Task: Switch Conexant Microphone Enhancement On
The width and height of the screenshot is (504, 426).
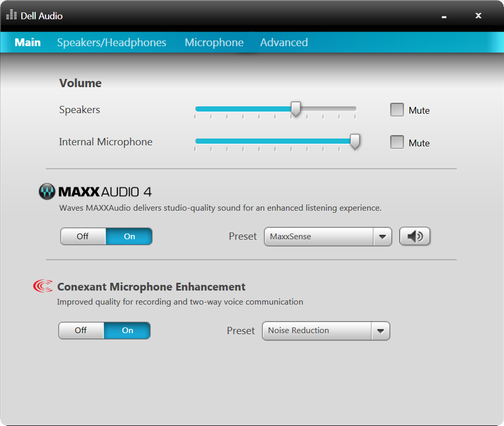Action: coord(127,331)
